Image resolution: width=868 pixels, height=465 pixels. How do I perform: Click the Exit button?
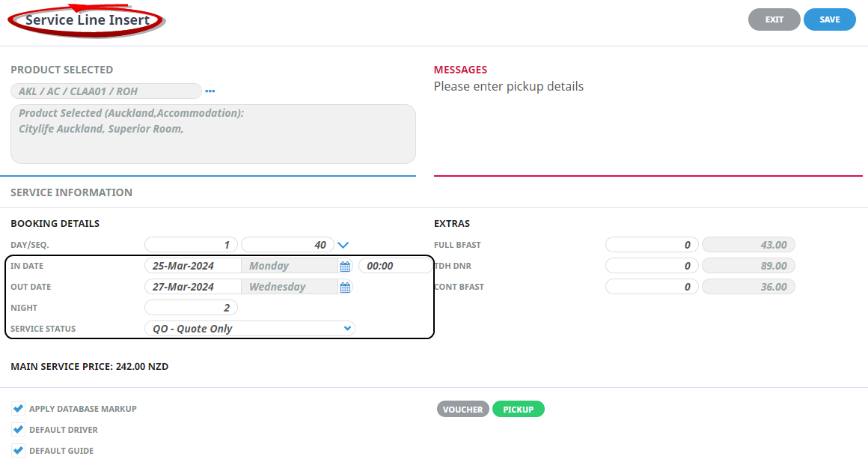click(774, 19)
